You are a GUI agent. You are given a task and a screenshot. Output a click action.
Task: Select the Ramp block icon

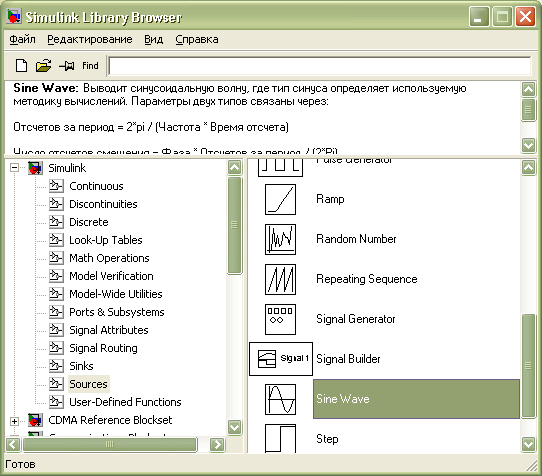280,199
